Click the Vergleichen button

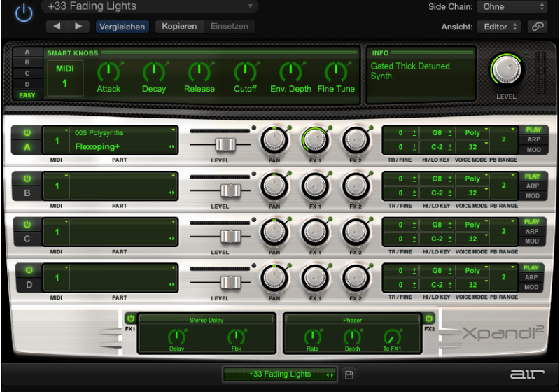pyautogui.click(x=122, y=27)
